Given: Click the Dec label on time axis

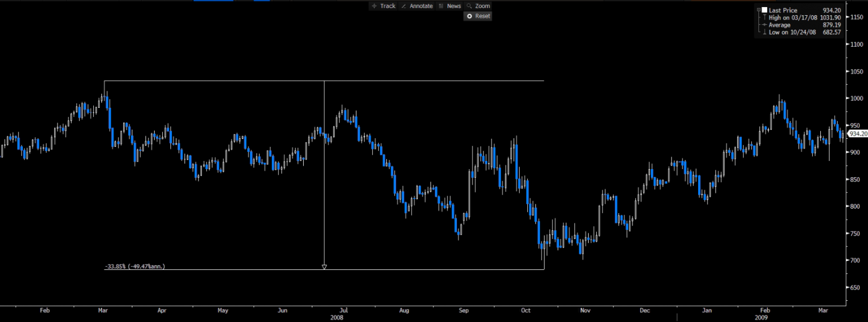Looking at the screenshot, I should point(644,311).
